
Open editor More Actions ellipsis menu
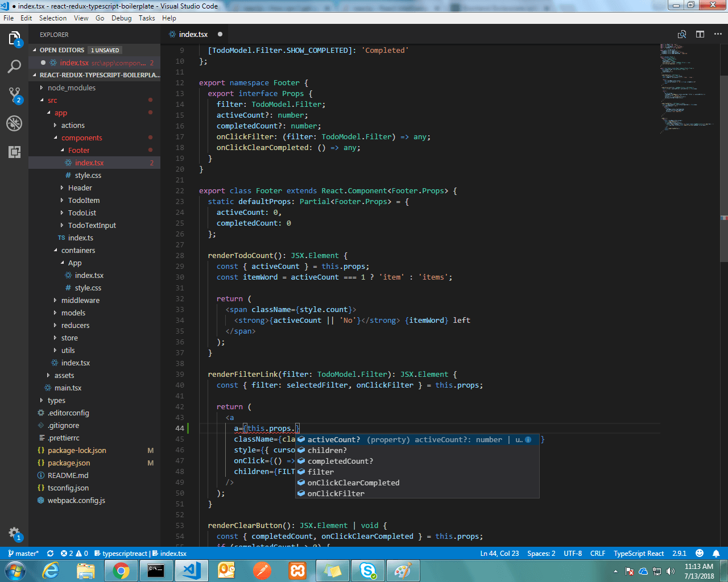coord(718,34)
